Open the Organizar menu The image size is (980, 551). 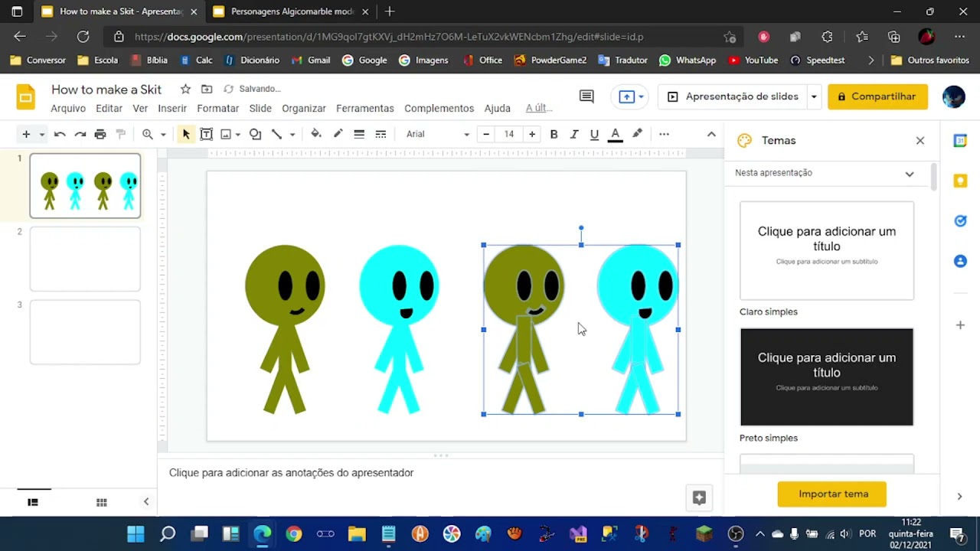click(303, 109)
